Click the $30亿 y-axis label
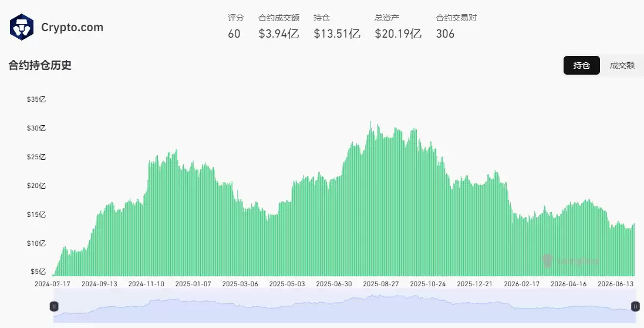644x328 pixels. coord(36,128)
